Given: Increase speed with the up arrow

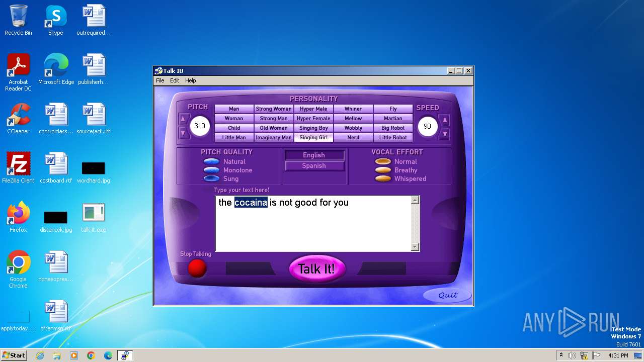Looking at the screenshot, I should coord(445,120).
